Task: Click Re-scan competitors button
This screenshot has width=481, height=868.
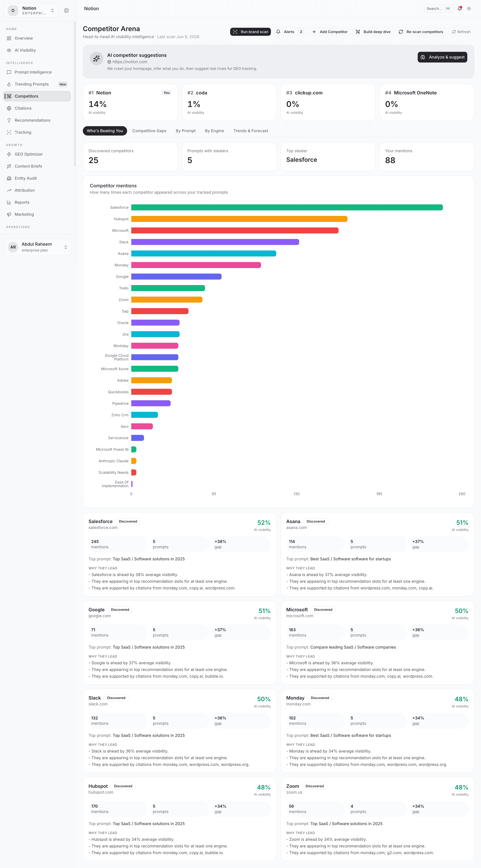Action: pos(421,32)
